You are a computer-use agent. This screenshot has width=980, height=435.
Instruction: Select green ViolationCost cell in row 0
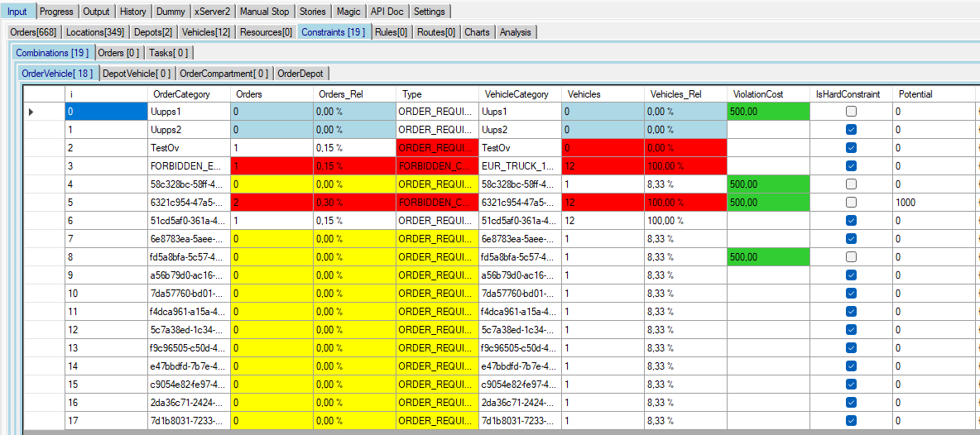(767, 112)
